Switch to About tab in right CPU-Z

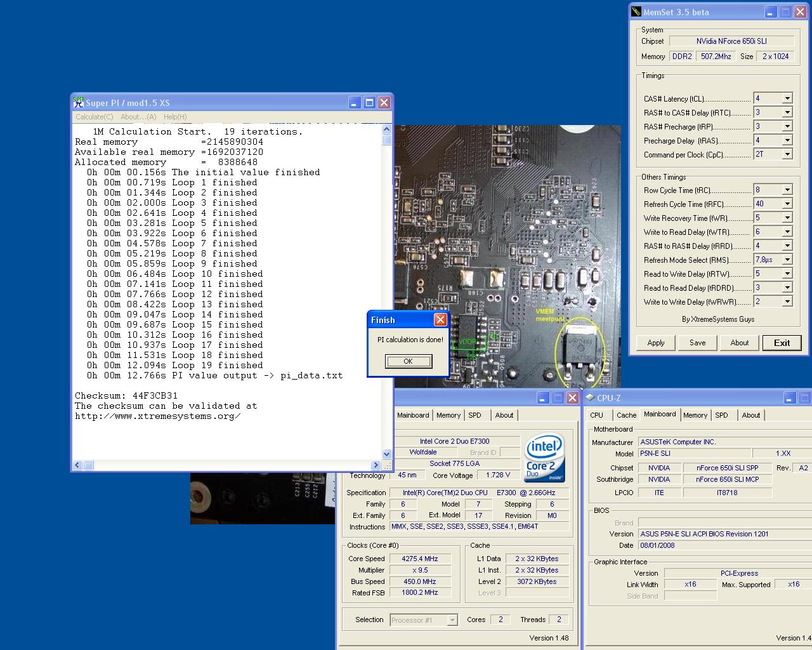pyautogui.click(x=751, y=415)
